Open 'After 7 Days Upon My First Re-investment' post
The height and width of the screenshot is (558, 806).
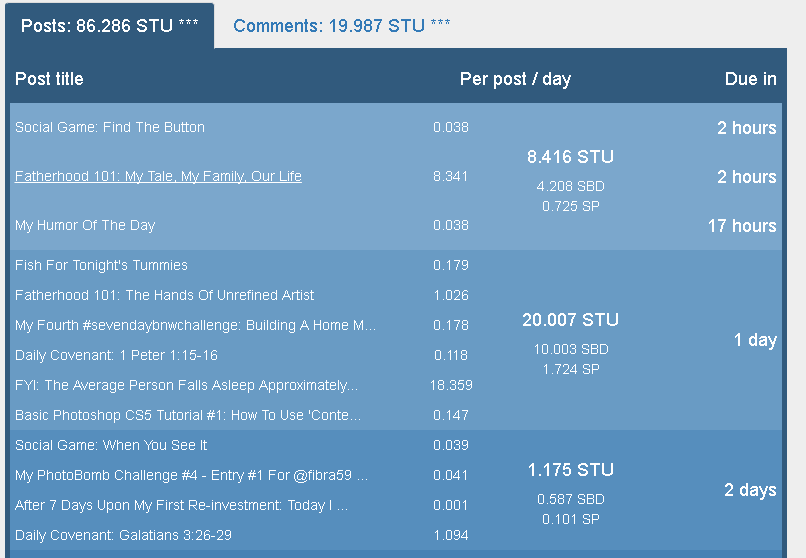(181, 505)
